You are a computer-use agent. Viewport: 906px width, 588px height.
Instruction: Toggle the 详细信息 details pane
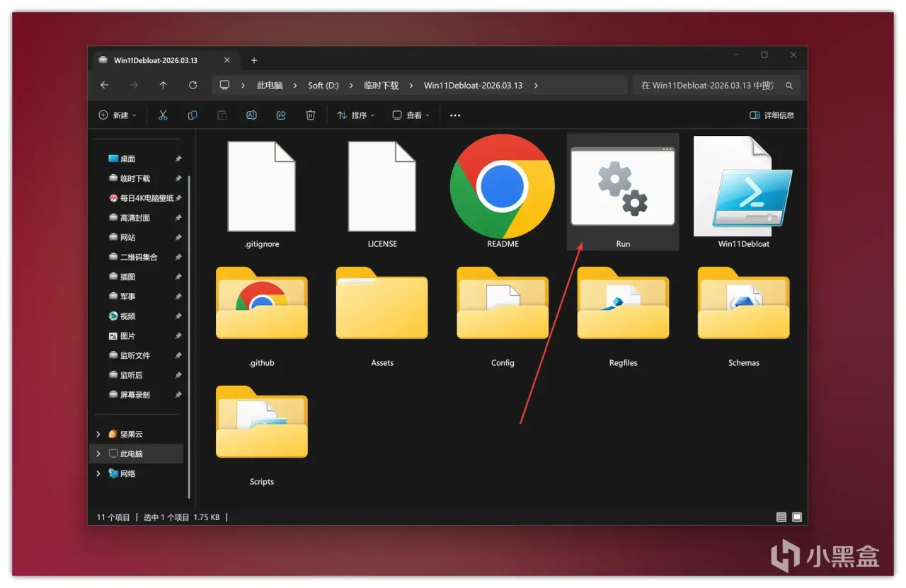point(772,115)
